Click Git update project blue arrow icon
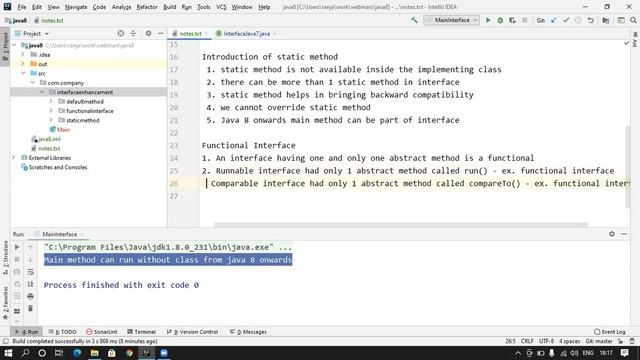The width and height of the screenshot is (640, 360). pos(553,20)
